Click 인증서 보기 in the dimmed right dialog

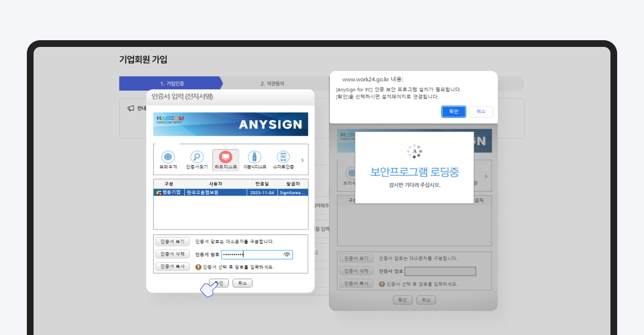click(356, 258)
